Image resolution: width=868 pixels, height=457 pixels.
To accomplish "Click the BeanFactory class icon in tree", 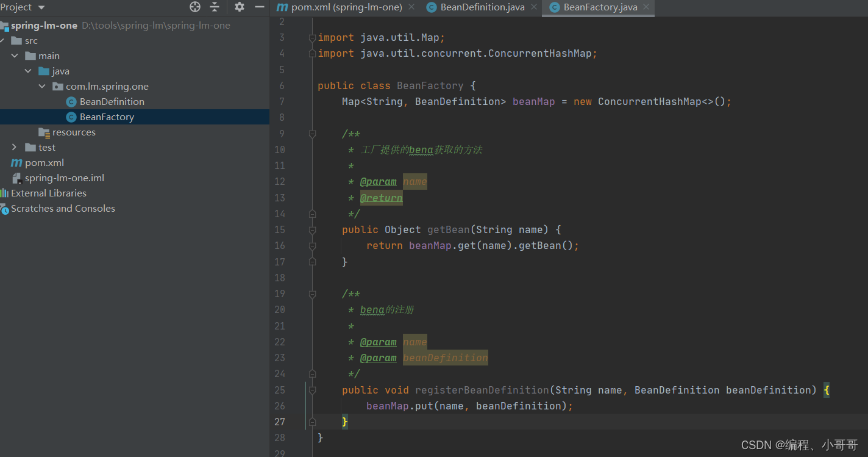I will (71, 117).
